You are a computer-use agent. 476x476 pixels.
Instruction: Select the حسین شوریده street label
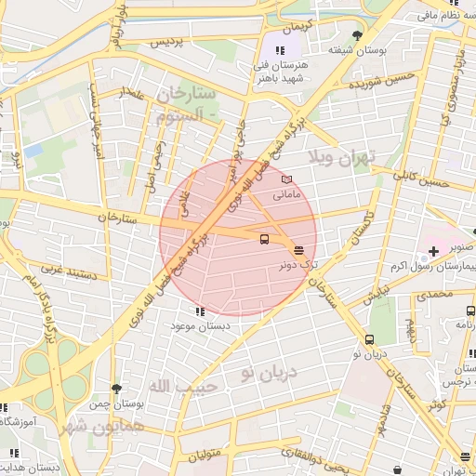381,81
